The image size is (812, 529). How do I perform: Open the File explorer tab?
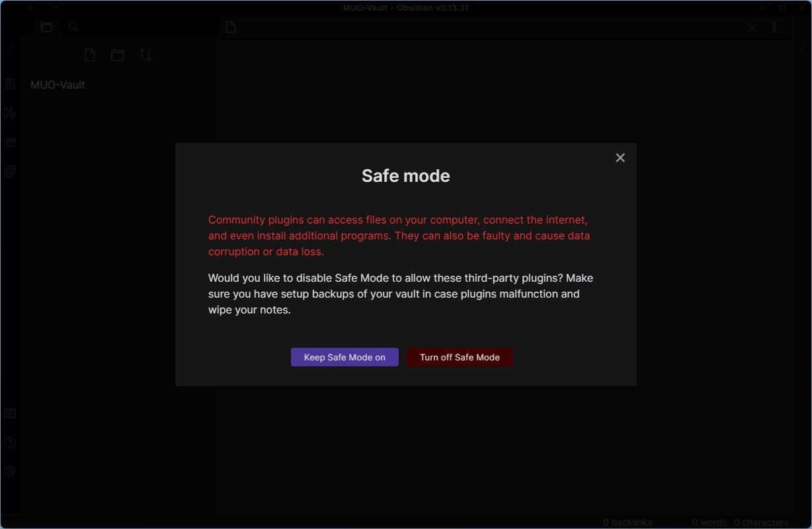(46, 27)
